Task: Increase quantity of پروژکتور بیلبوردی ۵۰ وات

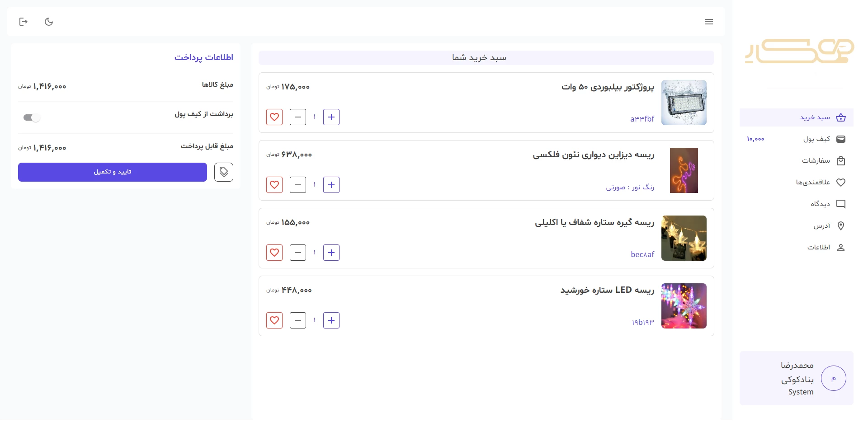Action: (331, 117)
